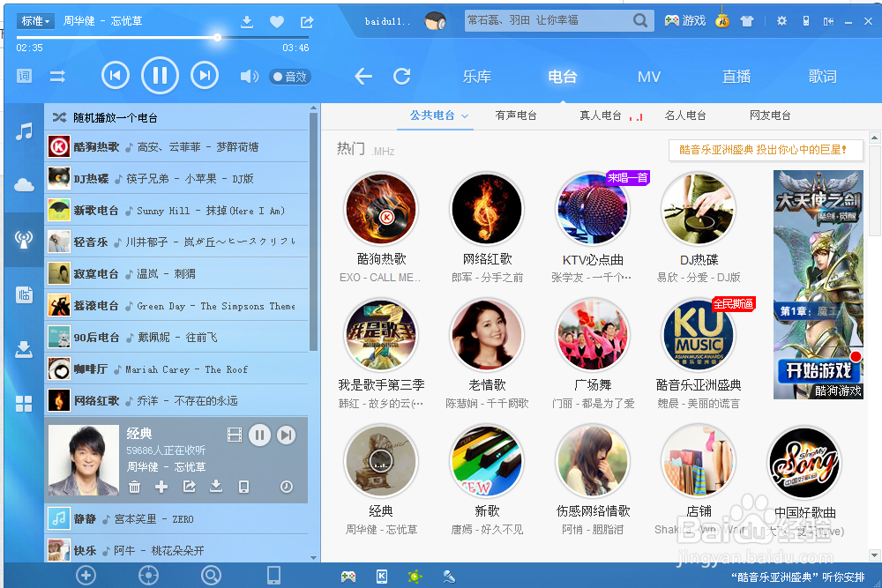882x588 pixels.
Task: Open the MV film icon in the 经典 panel
Action: (234, 435)
